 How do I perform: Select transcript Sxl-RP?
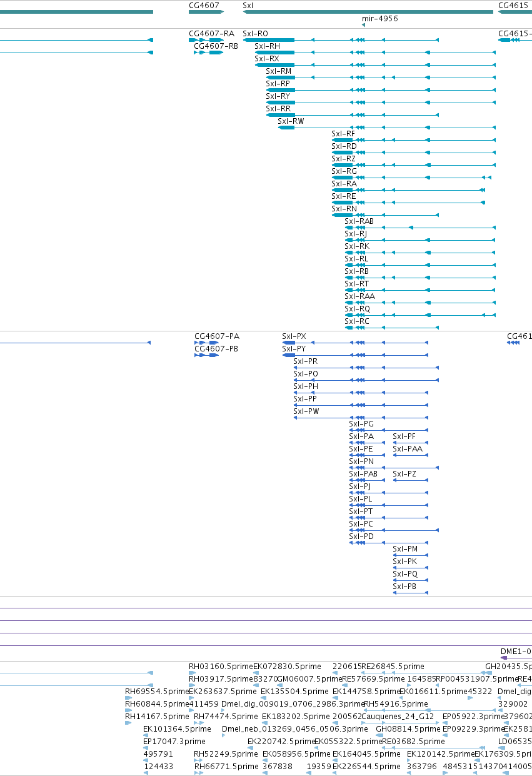coord(278,84)
